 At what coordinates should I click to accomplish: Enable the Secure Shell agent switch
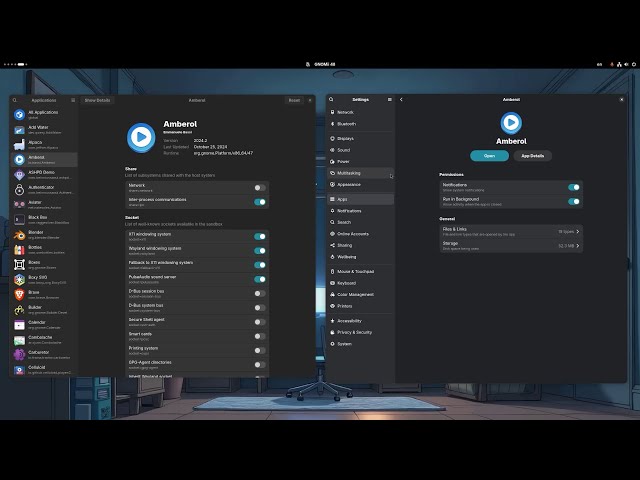coord(260,322)
